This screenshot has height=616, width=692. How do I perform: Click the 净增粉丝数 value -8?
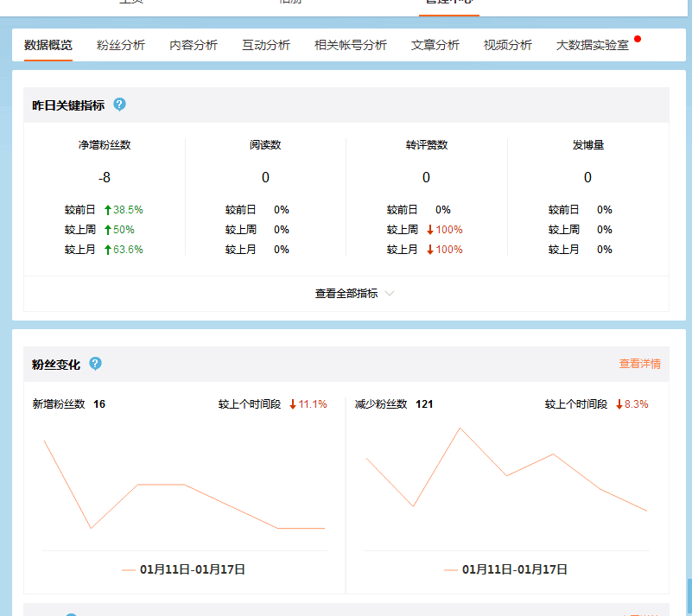(x=105, y=177)
